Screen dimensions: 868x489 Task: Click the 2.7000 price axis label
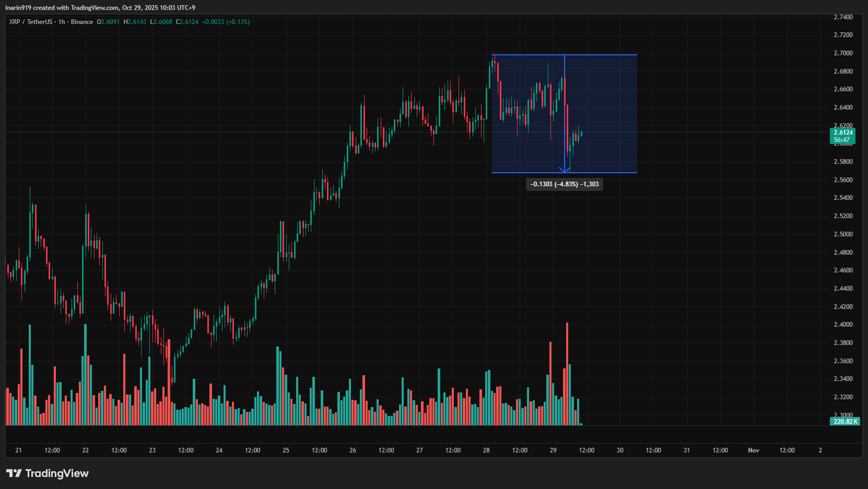[843, 53]
